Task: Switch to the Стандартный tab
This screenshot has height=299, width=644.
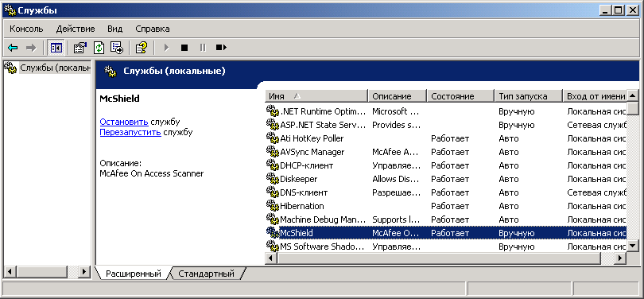Action: coord(206,274)
